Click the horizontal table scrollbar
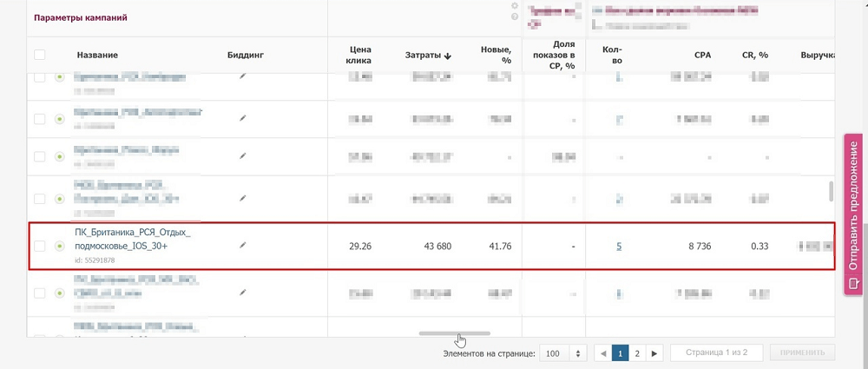Screen dimensions: 868x369 tap(455, 333)
